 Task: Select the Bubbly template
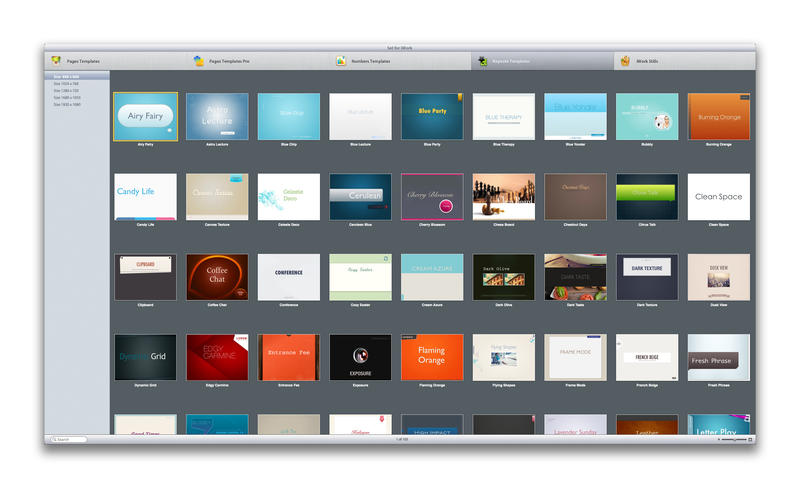(647, 116)
